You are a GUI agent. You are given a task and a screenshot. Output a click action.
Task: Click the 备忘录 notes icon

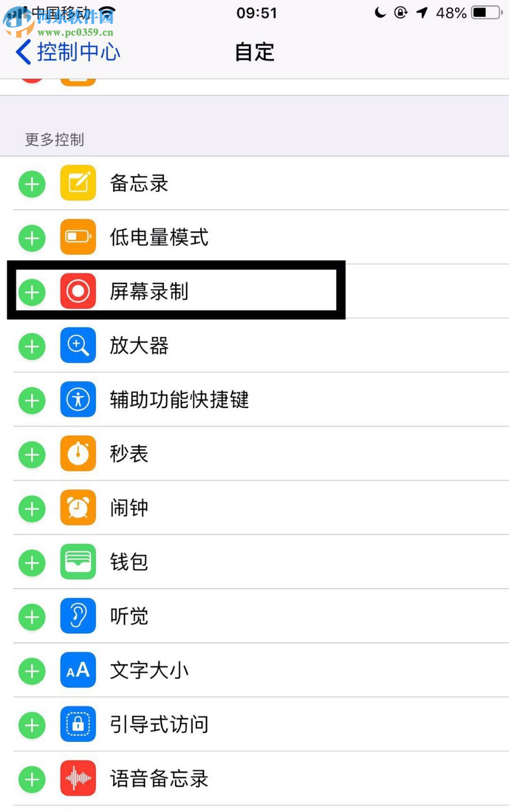pyautogui.click(x=78, y=183)
